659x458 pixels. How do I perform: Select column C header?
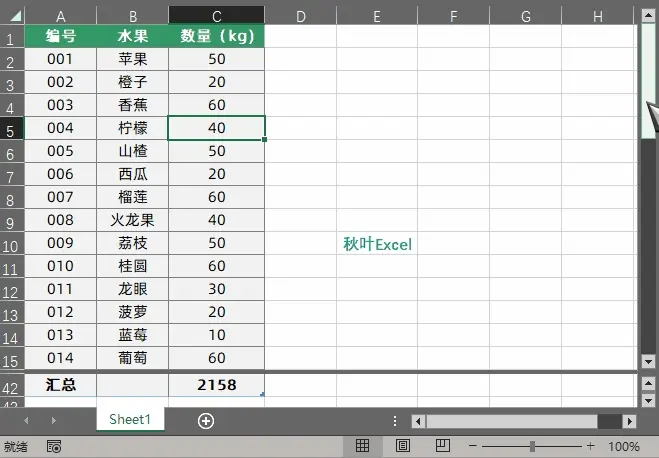pos(216,16)
